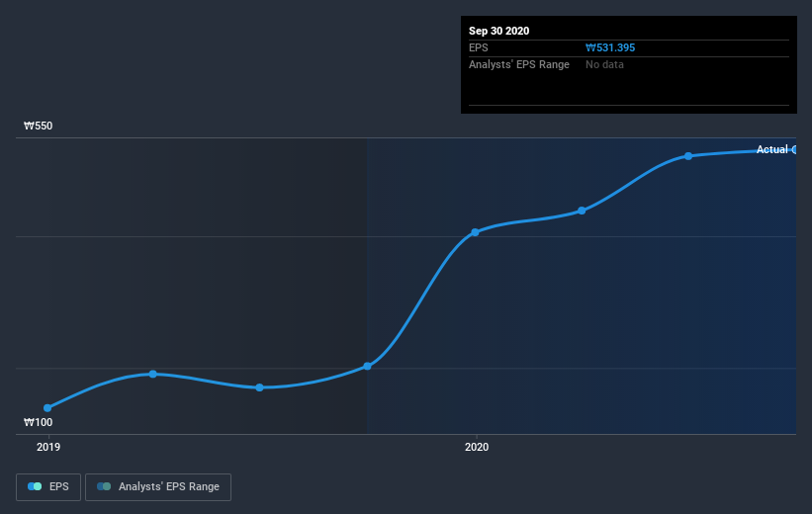This screenshot has width=812, height=514.
Task: Click the ₩550 axis label
Action: pos(39,126)
